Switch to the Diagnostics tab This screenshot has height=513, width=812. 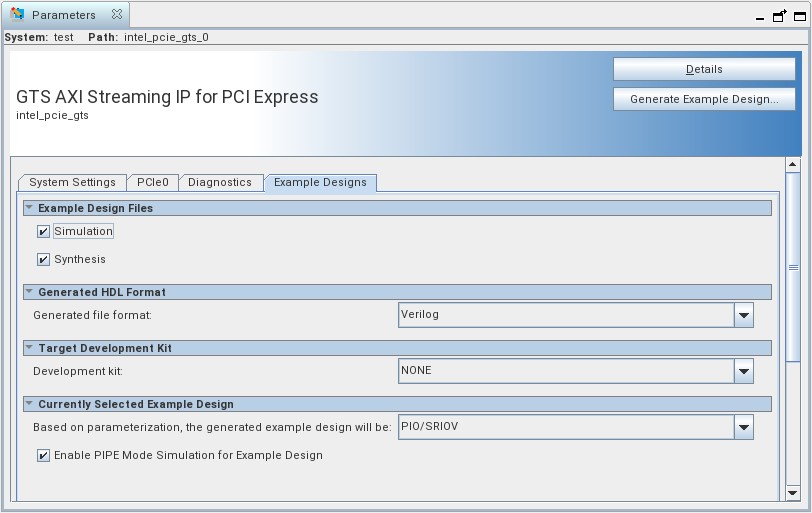(220, 182)
